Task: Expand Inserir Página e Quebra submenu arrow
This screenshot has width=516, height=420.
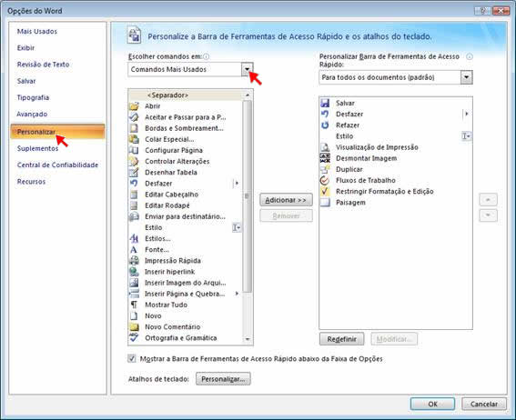Action: [x=237, y=294]
